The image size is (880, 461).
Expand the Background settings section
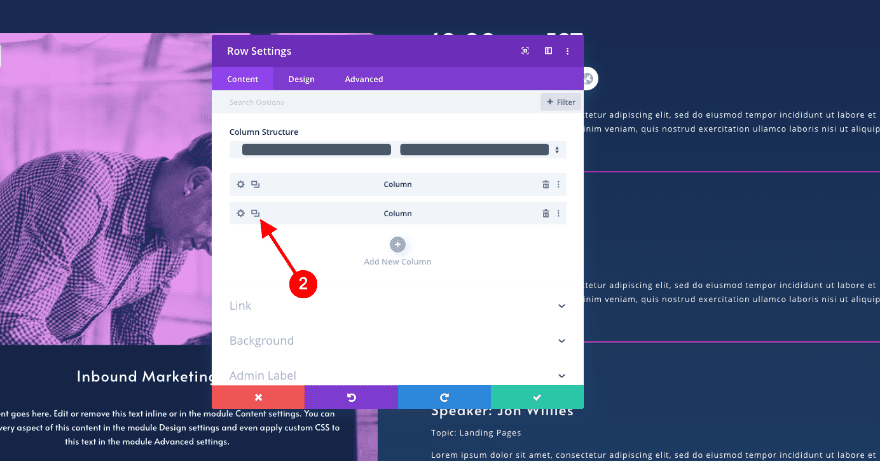click(x=398, y=341)
